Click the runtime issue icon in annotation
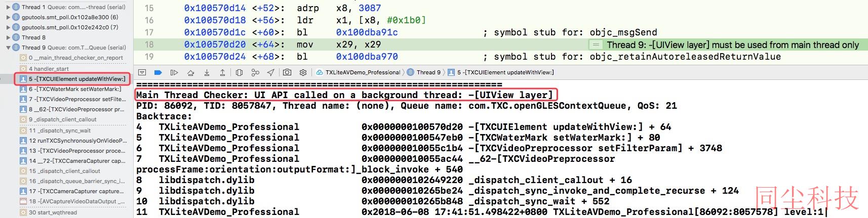The height and width of the screenshot is (218, 868). 596,45
